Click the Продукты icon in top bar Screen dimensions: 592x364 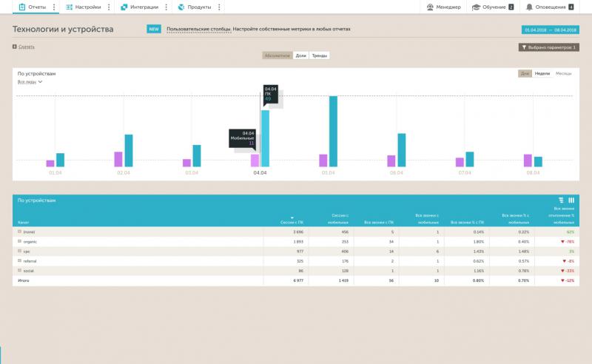[x=181, y=7]
